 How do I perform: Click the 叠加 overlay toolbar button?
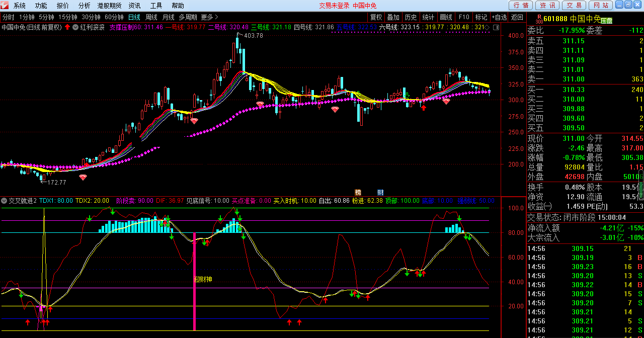[x=393, y=17]
